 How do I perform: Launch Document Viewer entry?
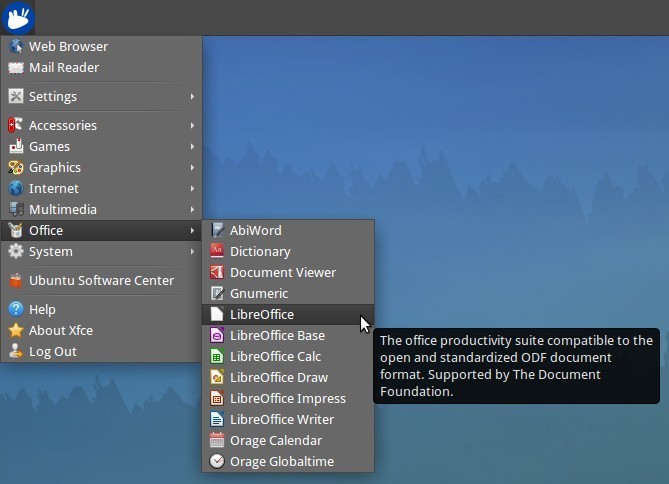click(288, 272)
